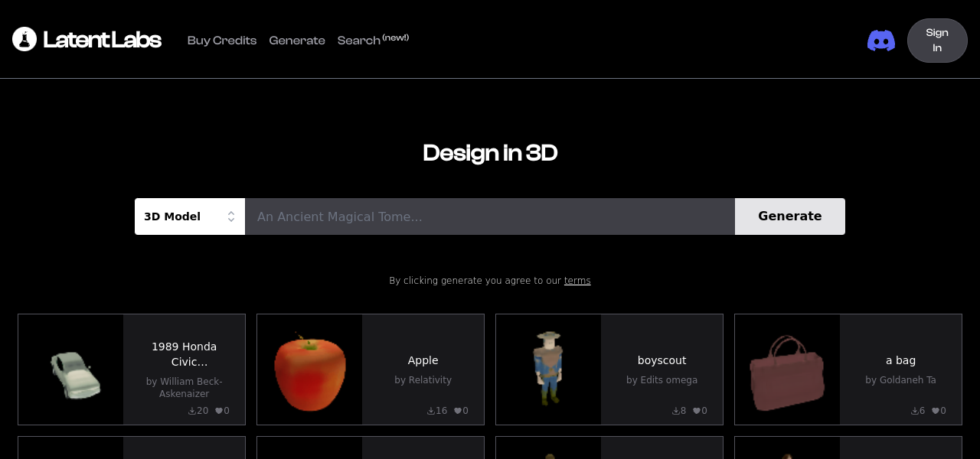Click download icon on boyscout card
The width and height of the screenshot is (980, 459).
tap(675, 411)
